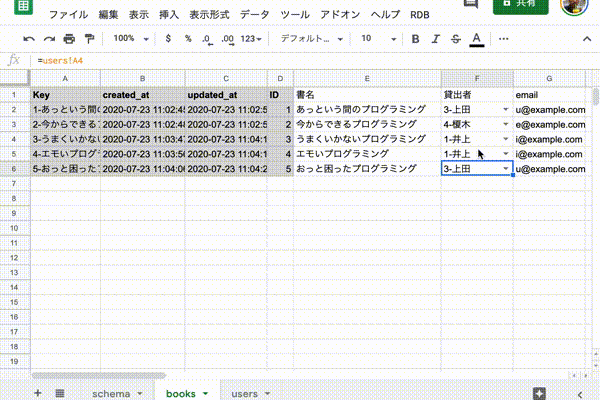Screen dimensions: 600x400
Task: Select column E header
Action: point(367,78)
